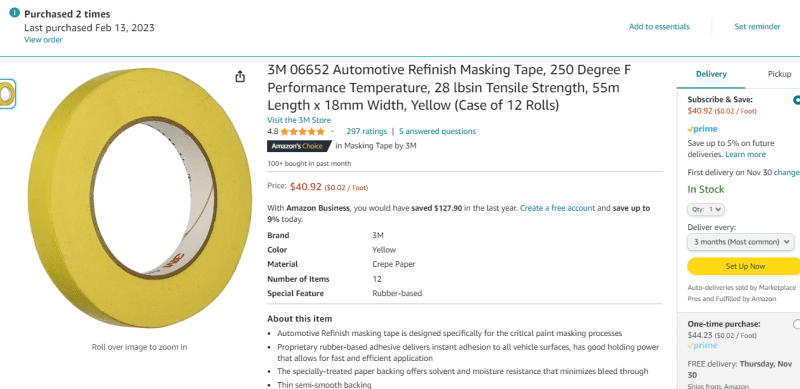Select the One-time purchase radio button
The width and height of the screenshot is (800, 389).
point(796,324)
